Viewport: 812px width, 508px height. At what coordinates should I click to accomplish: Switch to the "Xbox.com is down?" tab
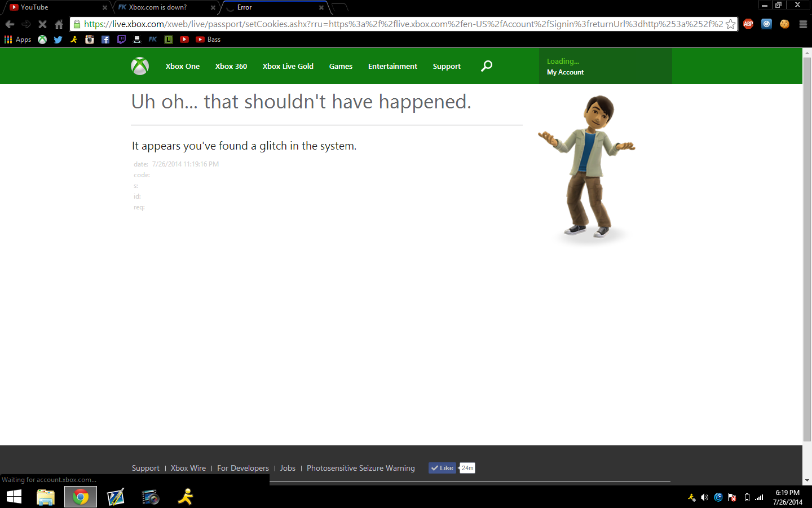coord(164,7)
